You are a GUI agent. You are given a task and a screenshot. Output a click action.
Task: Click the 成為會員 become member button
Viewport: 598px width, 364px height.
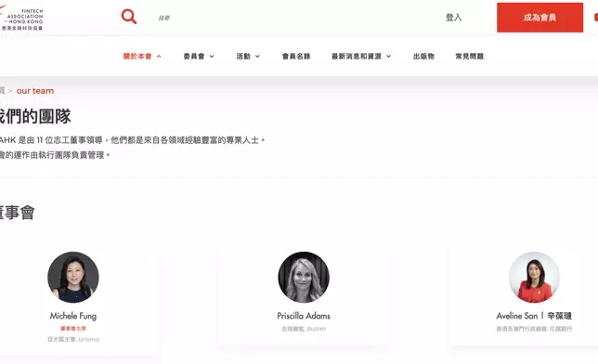[539, 18]
